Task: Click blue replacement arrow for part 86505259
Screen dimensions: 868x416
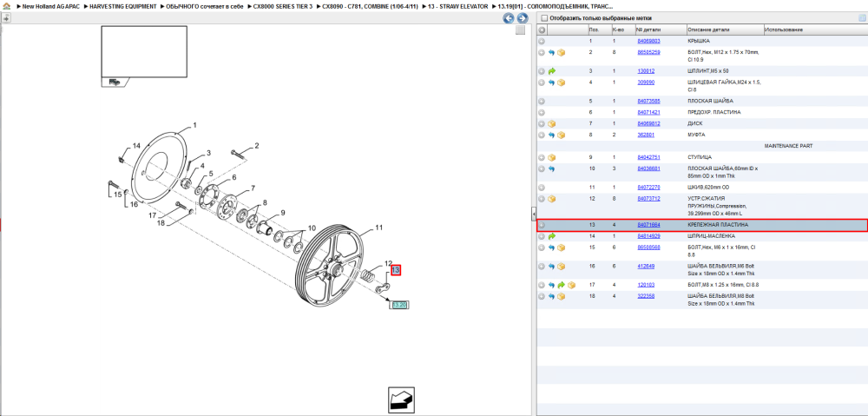Action: pos(551,52)
